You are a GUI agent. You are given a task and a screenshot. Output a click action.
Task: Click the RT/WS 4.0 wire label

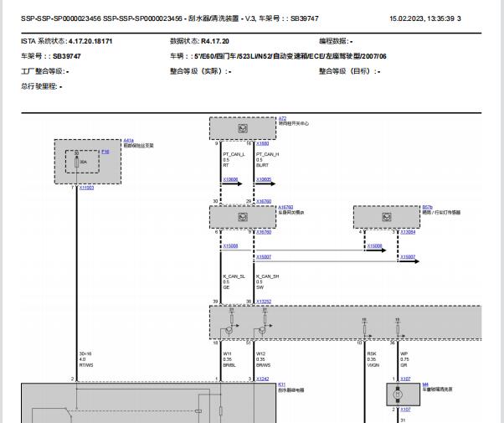[86, 359]
